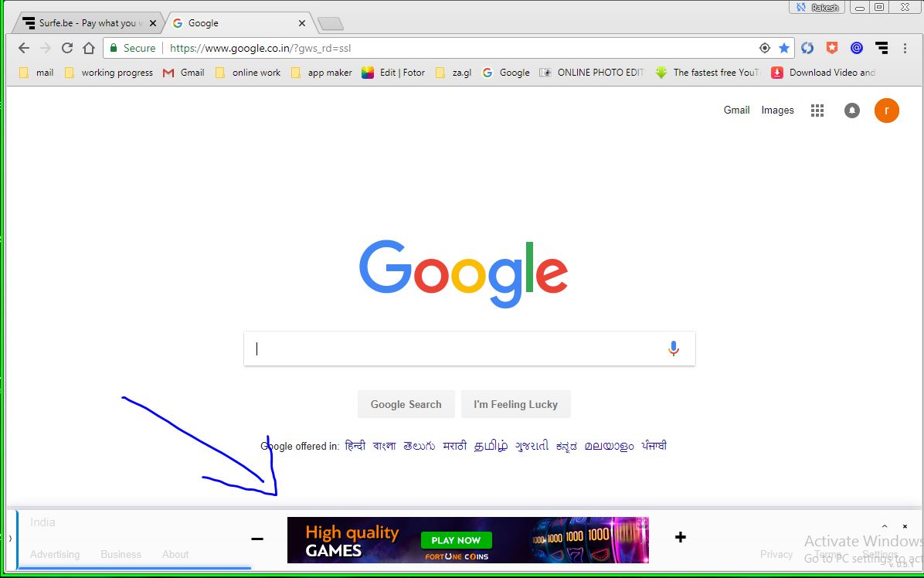Click the blue sync extension icon
Viewport: 924px width, 578px height.
click(x=807, y=49)
